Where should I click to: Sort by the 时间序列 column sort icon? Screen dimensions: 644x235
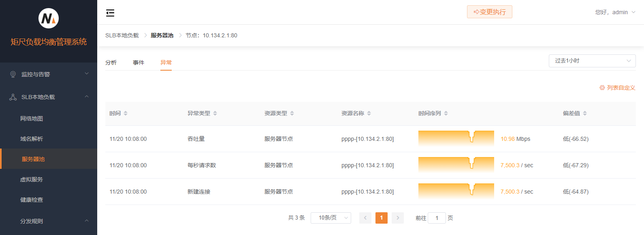[446, 113]
